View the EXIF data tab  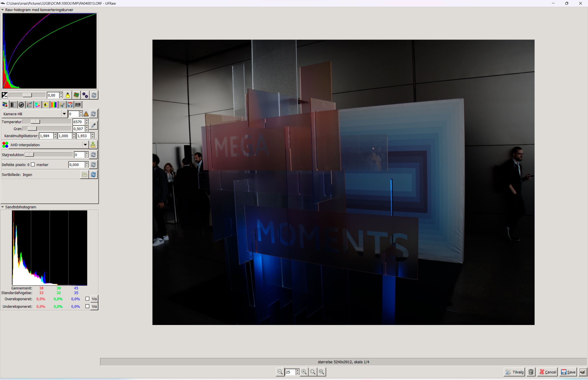[78, 105]
